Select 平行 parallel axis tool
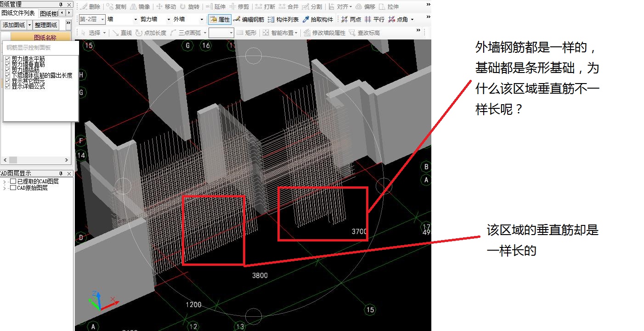The image size is (644, 331). click(374, 20)
